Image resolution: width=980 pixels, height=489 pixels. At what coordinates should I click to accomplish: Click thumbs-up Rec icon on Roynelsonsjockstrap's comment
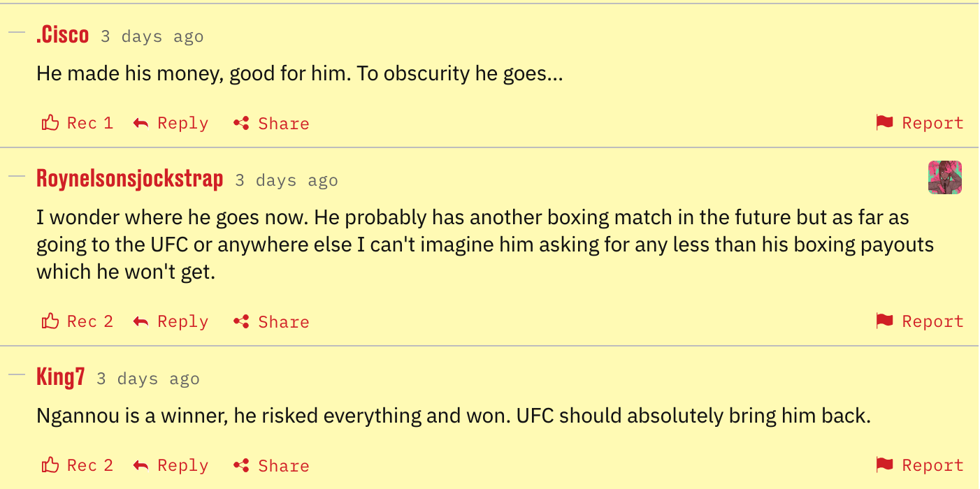tap(50, 322)
